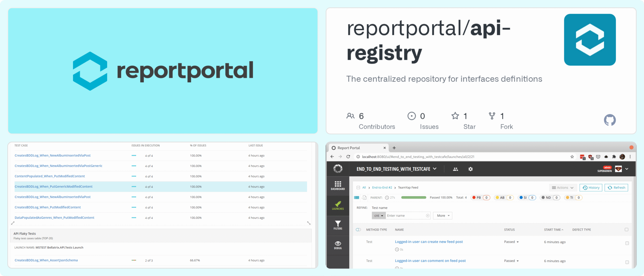Click the History button

click(591, 187)
